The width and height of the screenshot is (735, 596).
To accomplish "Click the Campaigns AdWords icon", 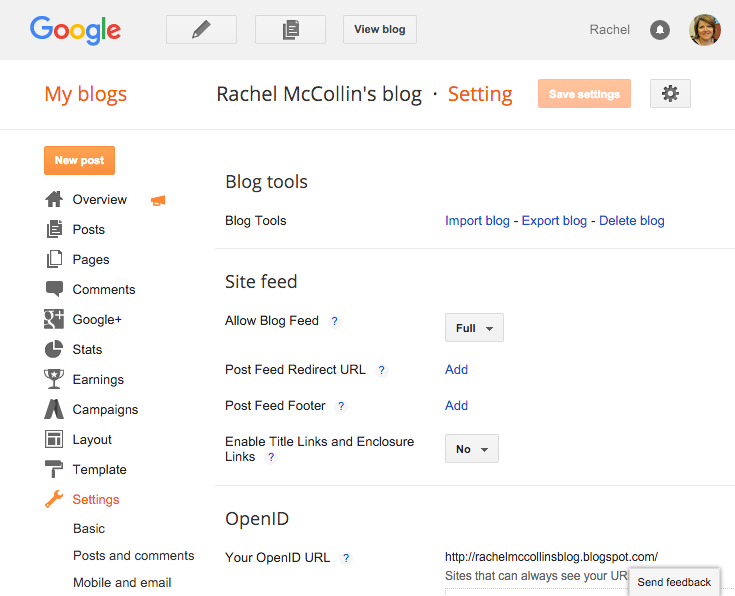I will click(53, 409).
